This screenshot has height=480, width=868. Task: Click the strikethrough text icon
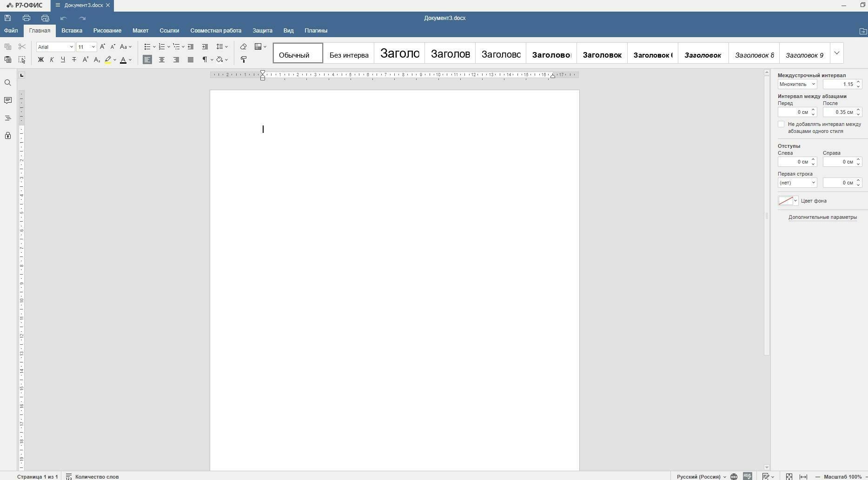click(x=74, y=59)
